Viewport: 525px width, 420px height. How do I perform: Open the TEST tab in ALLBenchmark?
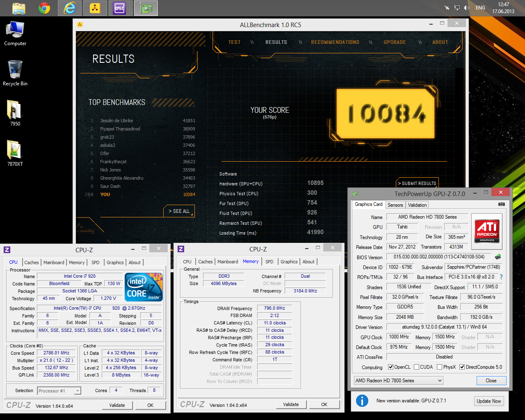pyautogui.click(x=234, y=42)
